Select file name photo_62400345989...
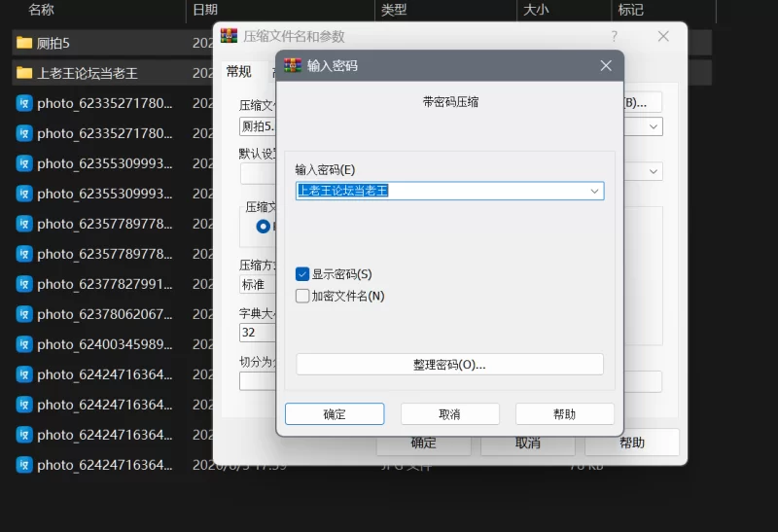The image size is (778, 532). click(105, 344)
